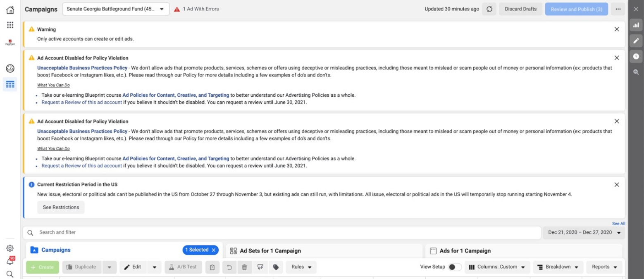Screen dimensions: 644x279
Task: Click the Campaigns page title
Action: 41,9
